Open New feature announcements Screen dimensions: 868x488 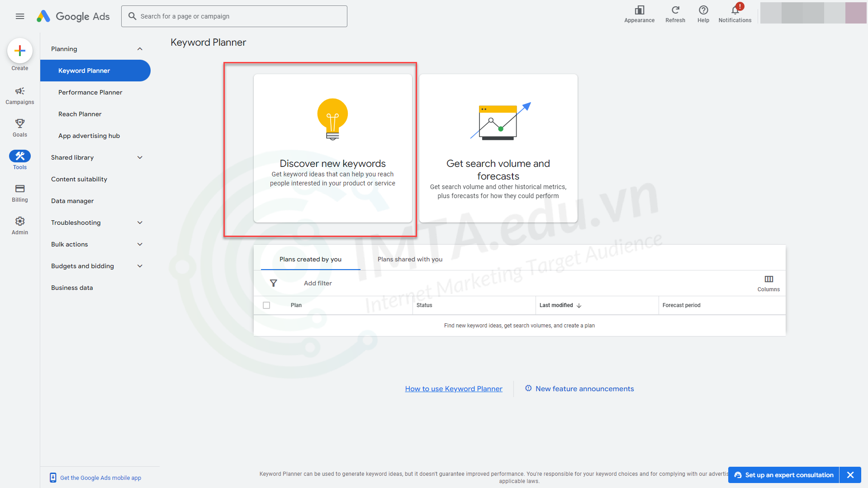click(579, 389)
